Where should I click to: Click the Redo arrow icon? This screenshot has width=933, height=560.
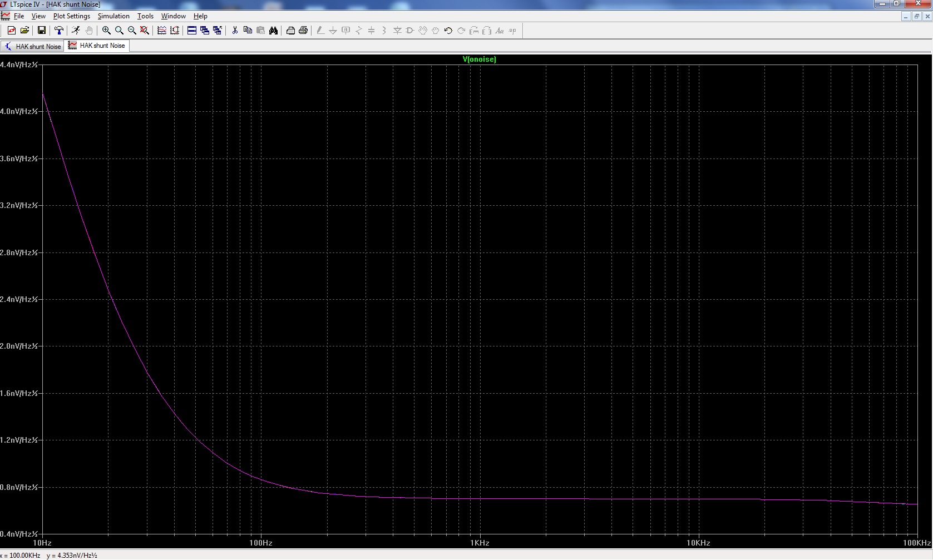(461, 31)
